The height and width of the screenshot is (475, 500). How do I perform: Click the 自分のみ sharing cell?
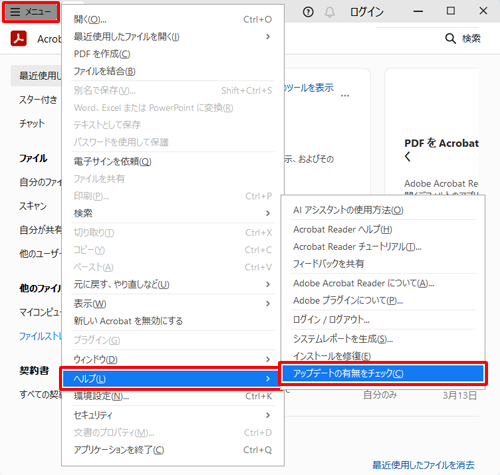click(x=380, y=395)
